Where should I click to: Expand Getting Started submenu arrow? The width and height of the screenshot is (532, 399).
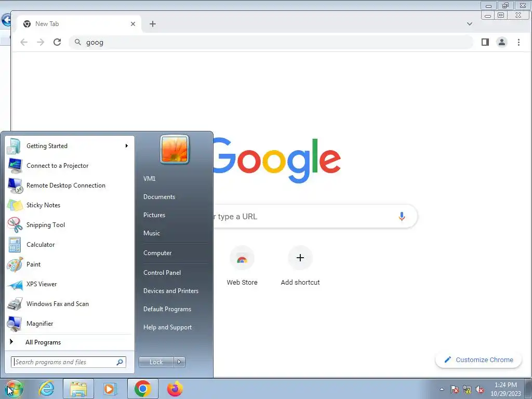(127, 146)
